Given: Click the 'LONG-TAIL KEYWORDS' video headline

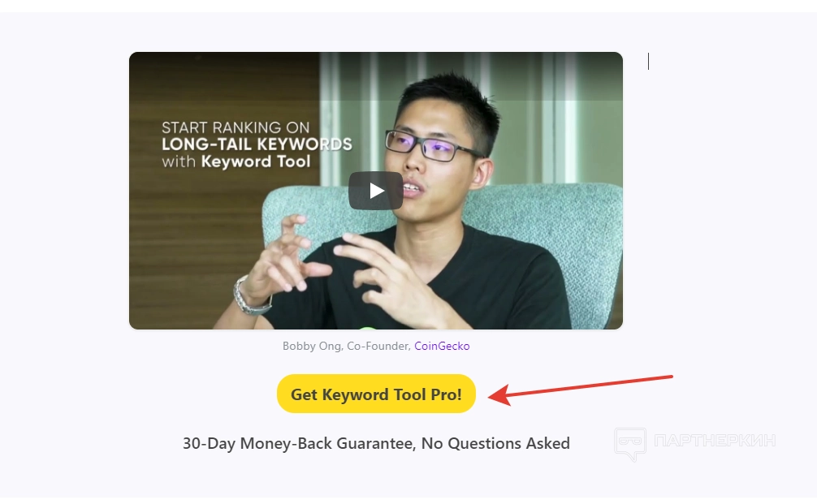Looking at the screenshot, I should point(257,144).
